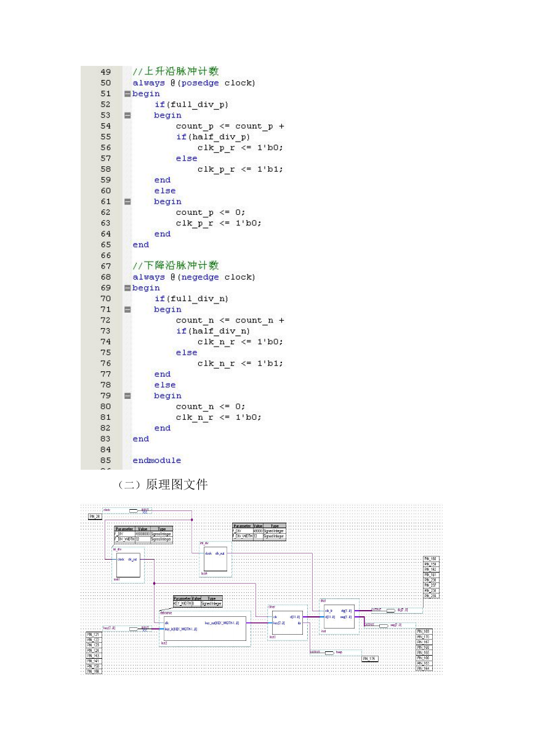This screenshot has width=535, height=756.
Task: Click 'count_p <= 0;' statement
Action: point(211,212)
